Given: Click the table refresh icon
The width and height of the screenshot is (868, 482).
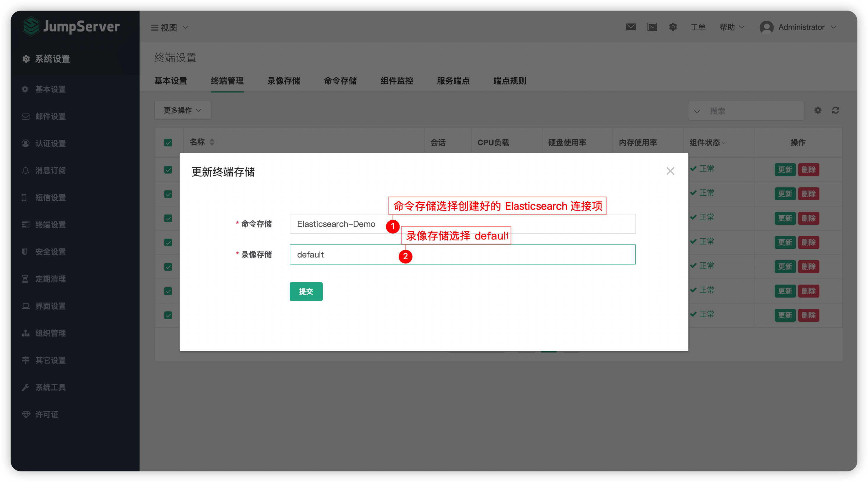Looking at the screenshot, I should (835, 110).
